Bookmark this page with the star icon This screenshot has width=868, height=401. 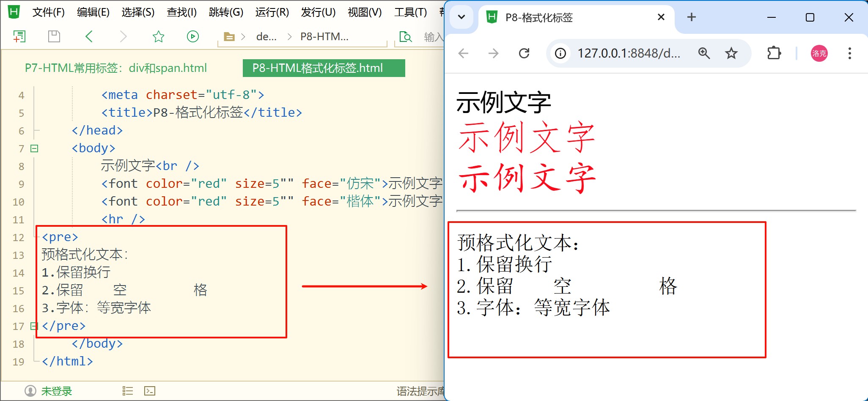pos(731,53)
